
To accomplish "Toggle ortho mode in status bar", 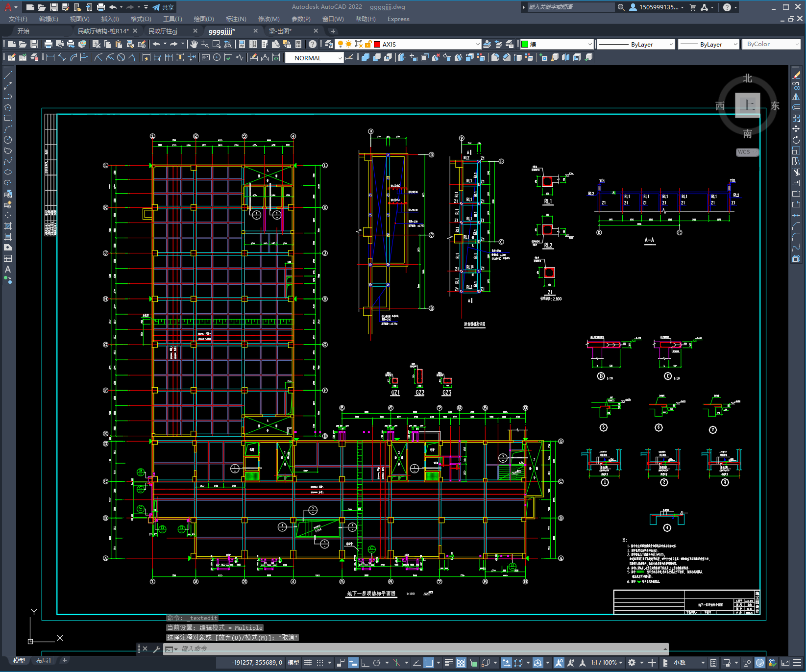I will (365, 663).
